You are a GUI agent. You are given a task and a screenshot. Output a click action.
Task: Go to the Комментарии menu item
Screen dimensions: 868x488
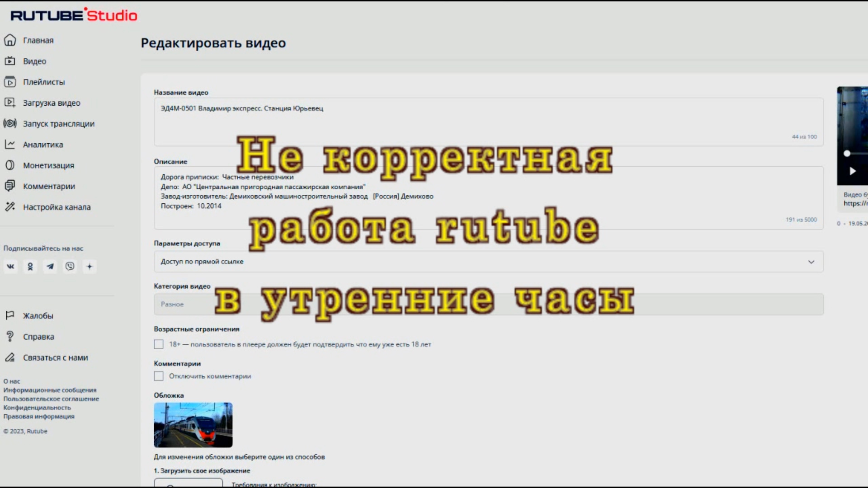point(49,186)
